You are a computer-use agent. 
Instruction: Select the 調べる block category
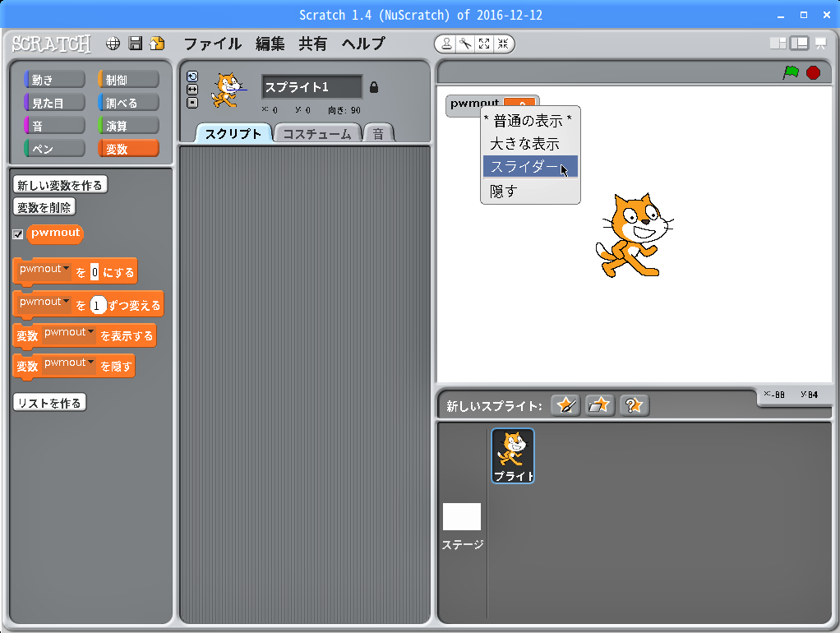[128, 103]
